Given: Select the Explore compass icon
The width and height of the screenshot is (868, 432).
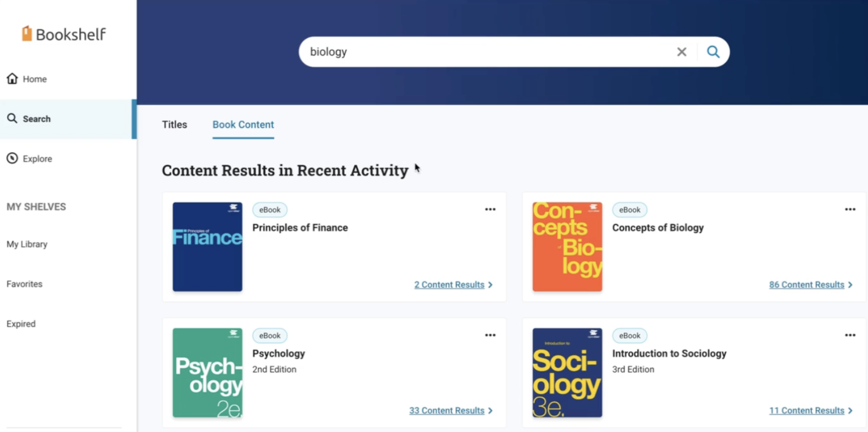Looking at the screenshot, I should 12,158.
